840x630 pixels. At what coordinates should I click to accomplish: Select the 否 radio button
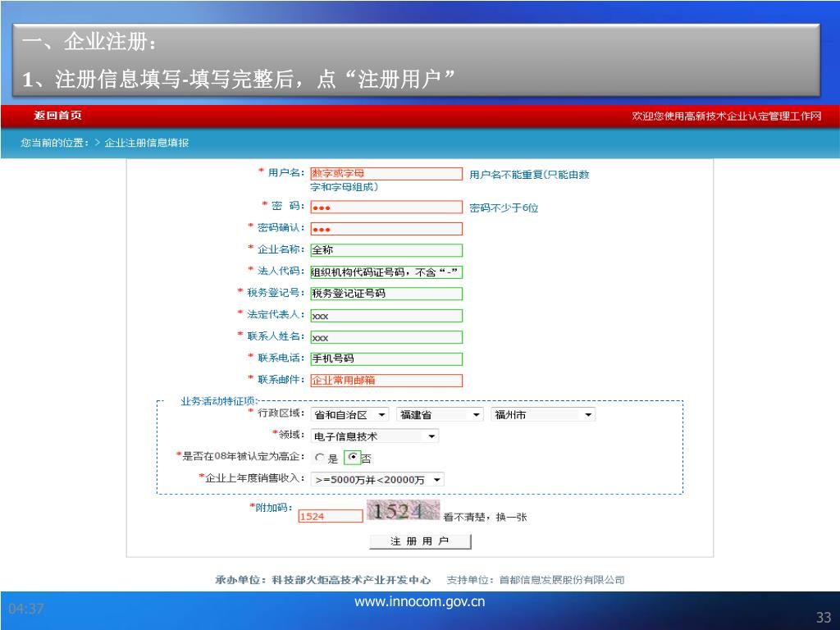coord(353,458)
